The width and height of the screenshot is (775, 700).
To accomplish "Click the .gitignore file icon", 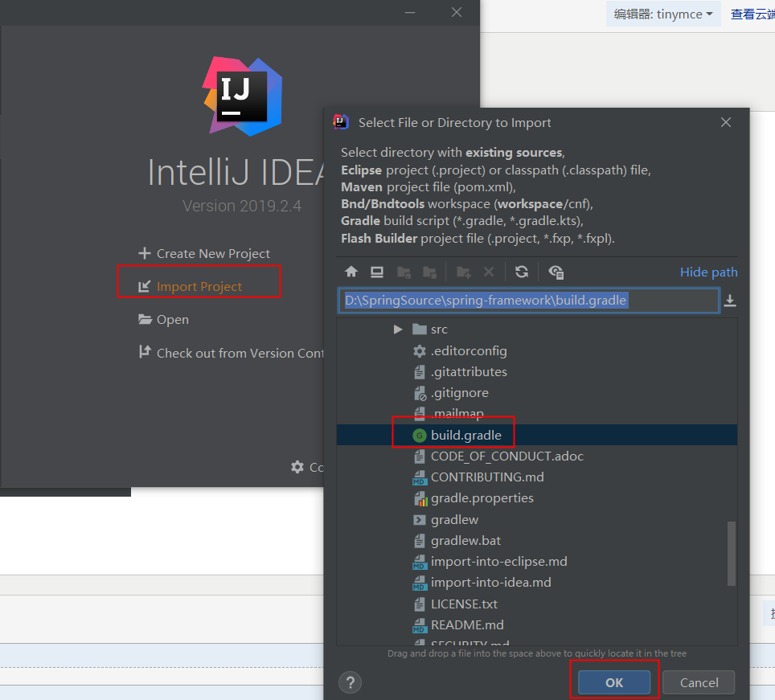I will (x=420, y=393).
